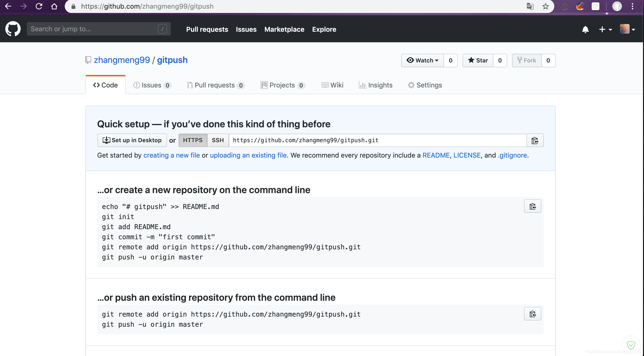This screenshot has width=644, height=356.
Task: Click the README link
Action: tap(436, 155)
